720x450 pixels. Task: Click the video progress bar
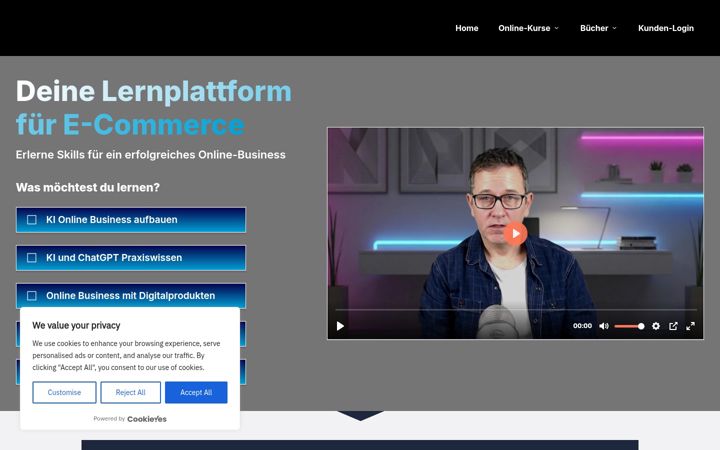pos(515,310)
